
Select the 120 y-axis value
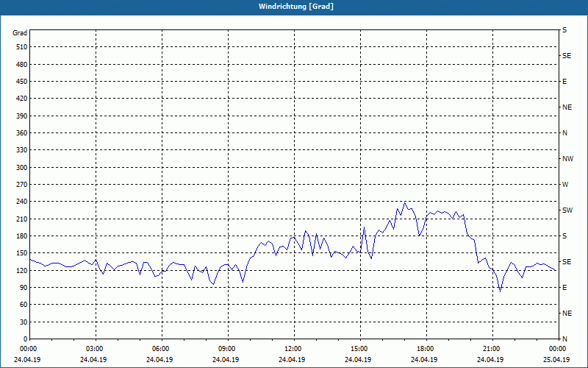pos(22,270)
